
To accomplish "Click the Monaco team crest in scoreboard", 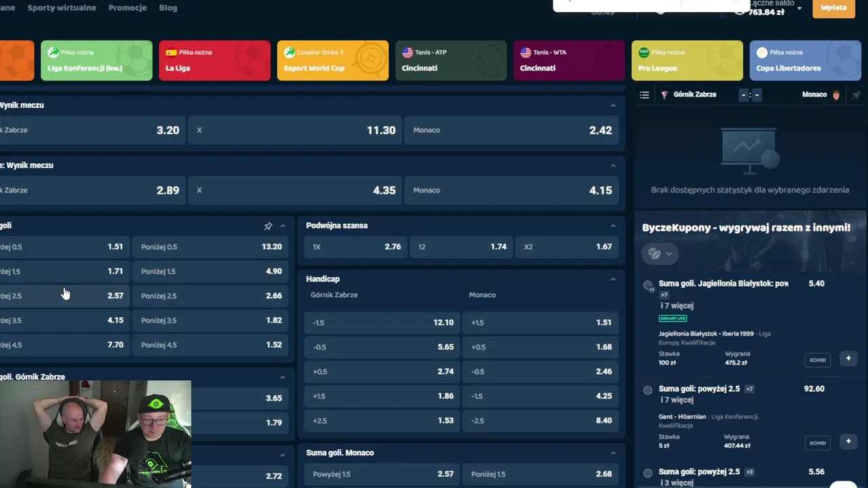I will point(836,95).
